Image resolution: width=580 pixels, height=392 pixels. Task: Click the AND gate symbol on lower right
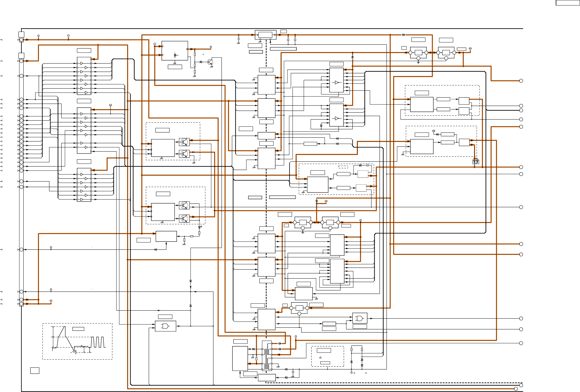360,318
